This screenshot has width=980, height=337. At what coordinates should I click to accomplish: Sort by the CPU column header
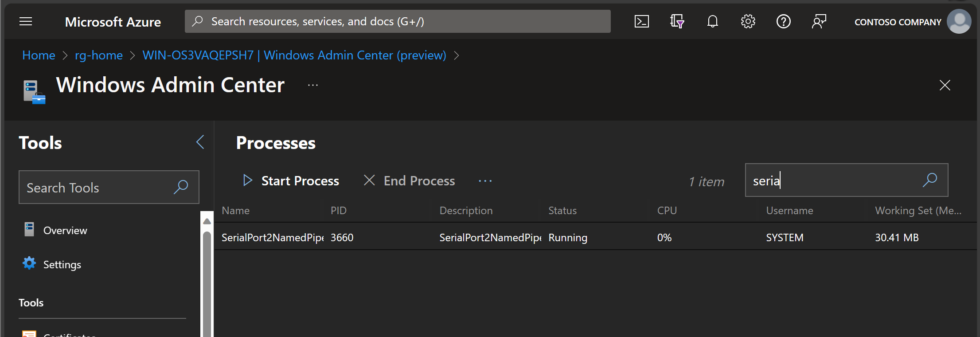[x=667, y=211]
